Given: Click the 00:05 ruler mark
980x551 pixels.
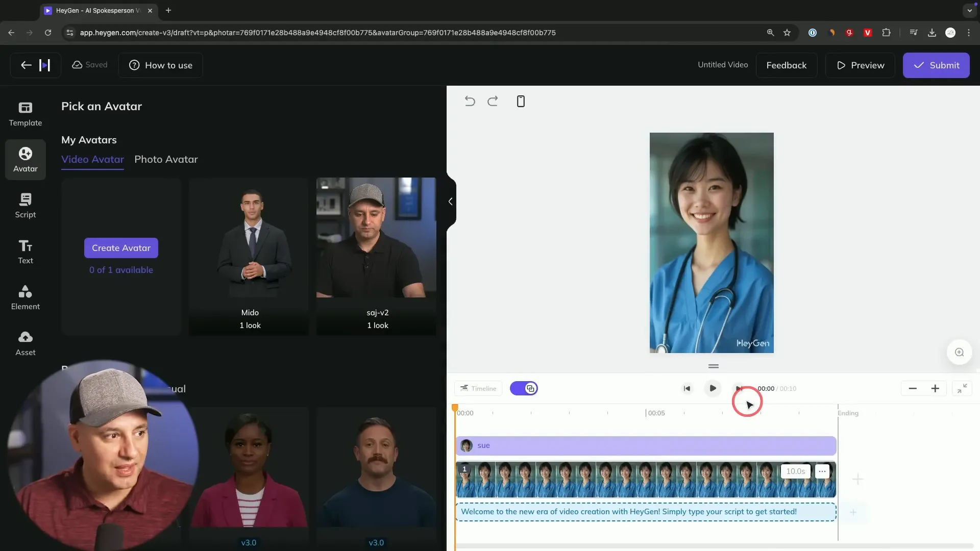Looking at the screenshot, I should click(656, 413).
